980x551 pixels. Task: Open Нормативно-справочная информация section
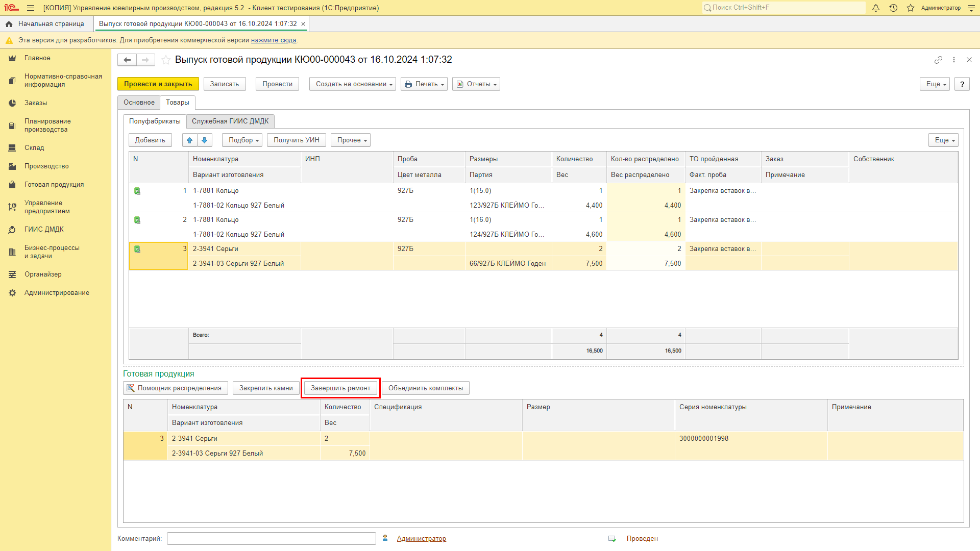click(63, 81)
